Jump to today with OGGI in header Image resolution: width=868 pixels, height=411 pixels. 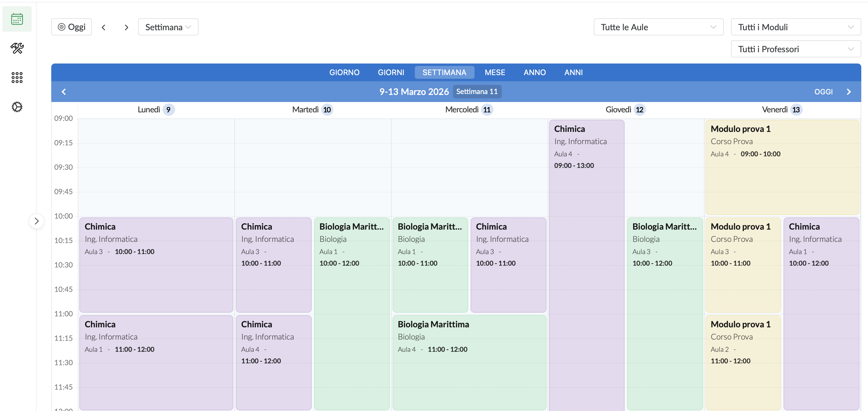823,92
